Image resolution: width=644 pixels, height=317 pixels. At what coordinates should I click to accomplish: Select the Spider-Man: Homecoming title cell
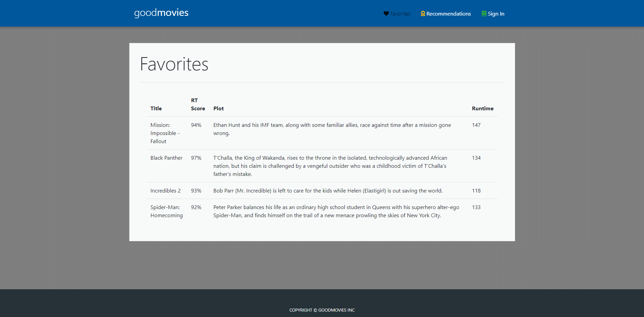click(166, 211)
